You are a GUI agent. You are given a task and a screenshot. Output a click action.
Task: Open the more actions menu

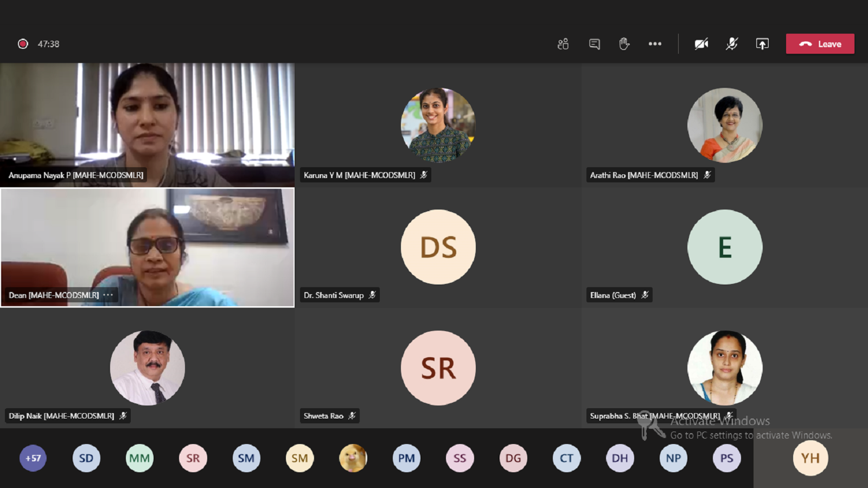[655, 44]
